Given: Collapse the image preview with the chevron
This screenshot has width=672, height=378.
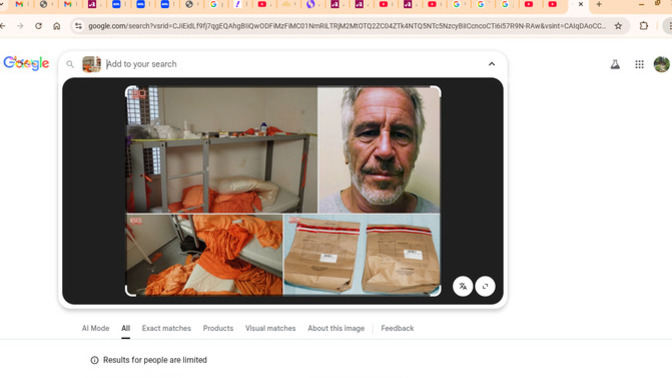Looking at the screenshot, I should tap(492, 64).
